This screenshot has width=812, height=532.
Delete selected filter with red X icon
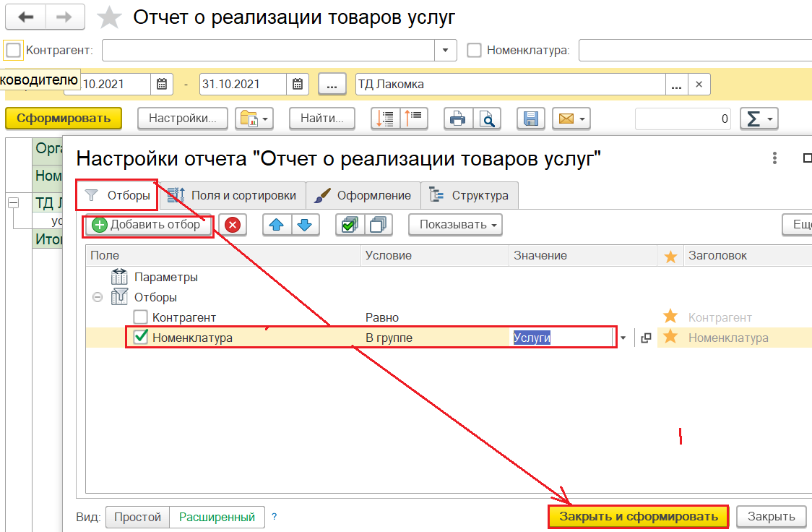(x=233, y=225)
